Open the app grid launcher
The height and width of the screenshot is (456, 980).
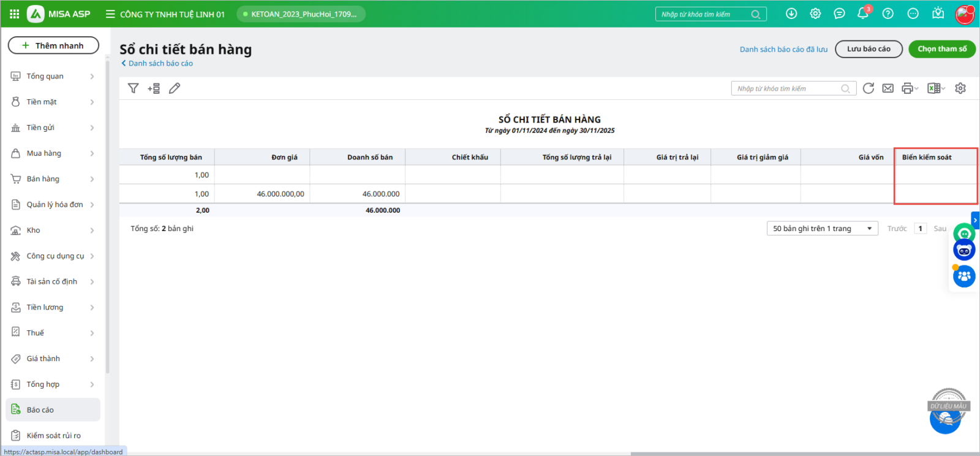[14, 13]
